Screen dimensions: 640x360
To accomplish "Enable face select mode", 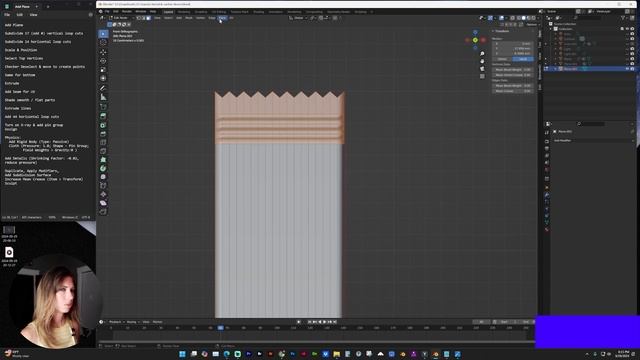I will click(x=149, y=18).
